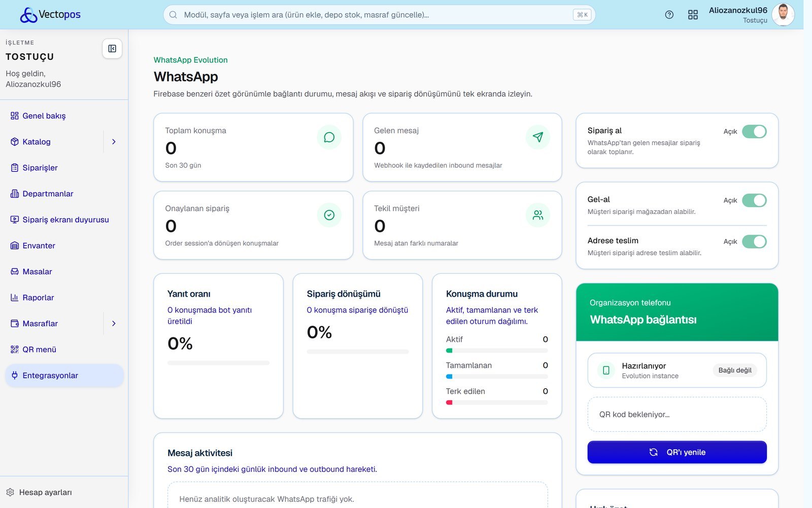812x508 pixels.
Task: Click the chat bubble icon in Toplam konuşma
Action: (329, 137)
